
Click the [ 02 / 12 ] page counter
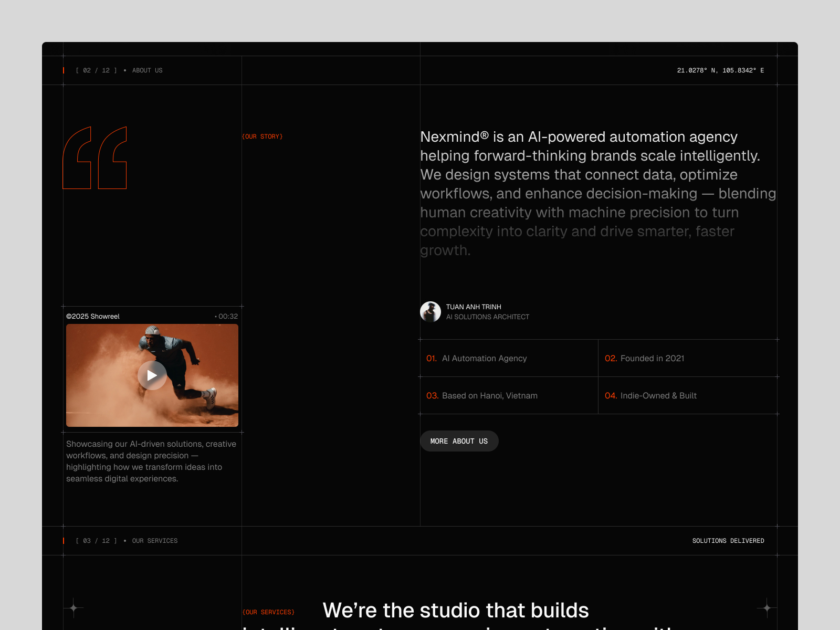97,70
